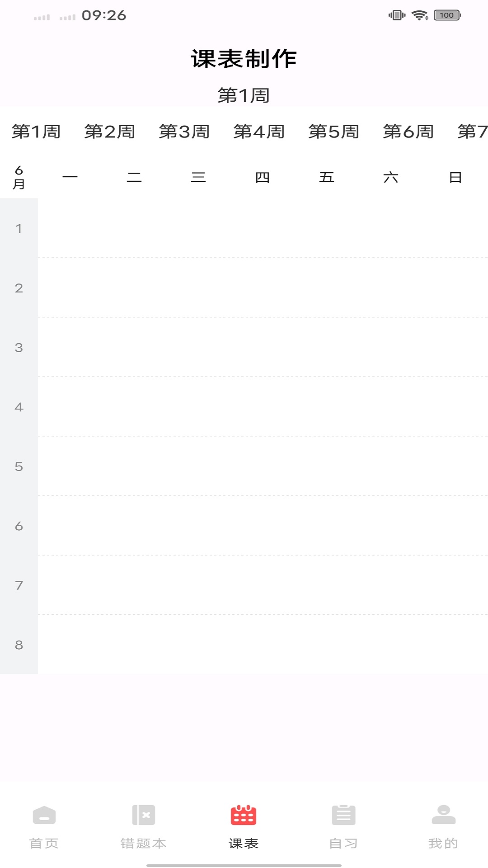Tap the battery indicator icon
This screenshot has width=488, height=868.
click(x=447, y=15)
